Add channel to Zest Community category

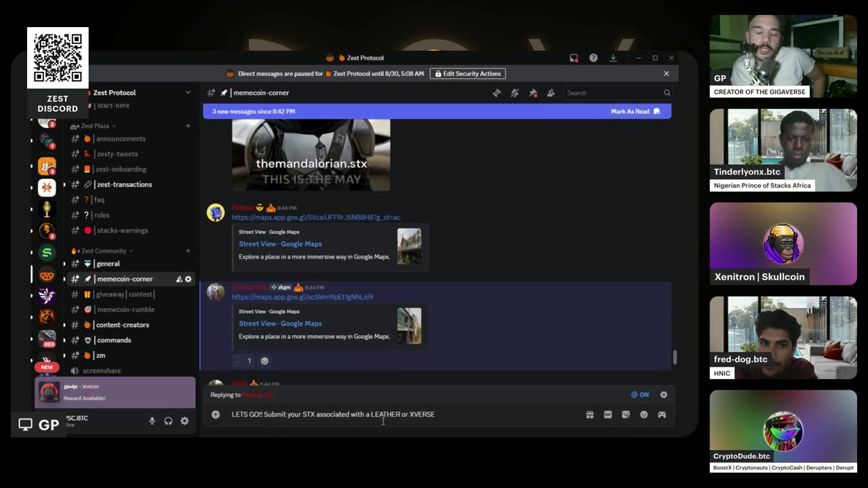coord(188,251)
